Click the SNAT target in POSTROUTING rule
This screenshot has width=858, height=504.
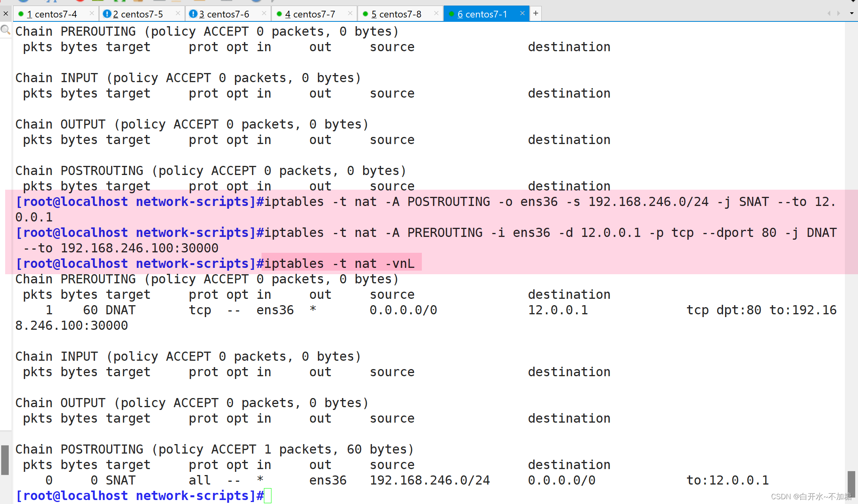click(x=121, y=480)
